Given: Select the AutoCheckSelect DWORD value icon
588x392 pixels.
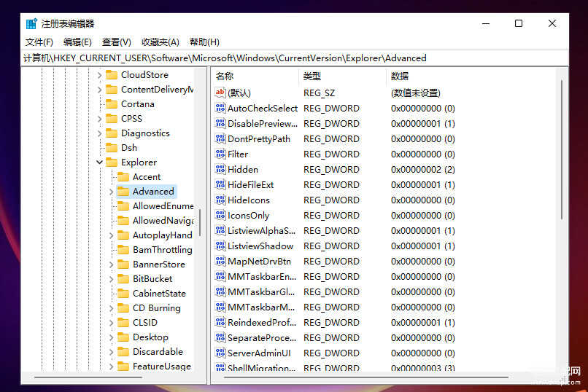Looking at the screenshot, I should click(220, 108).
